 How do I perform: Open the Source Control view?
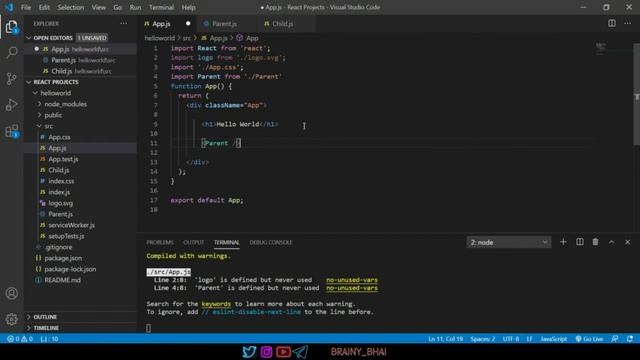(x=12, y=78)
